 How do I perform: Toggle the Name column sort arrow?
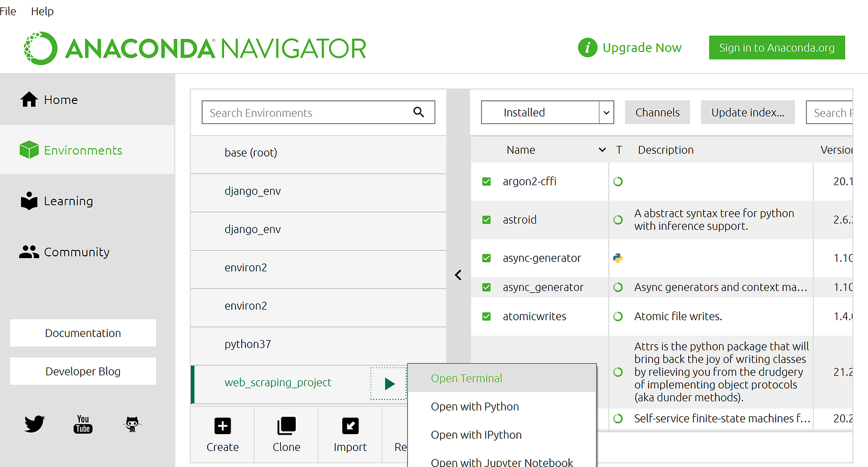(601, 149)
